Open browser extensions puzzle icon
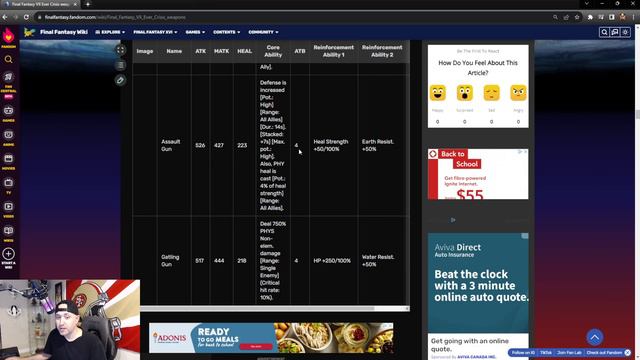The width and height of the screenshot is (640, 360). (590, 17)
